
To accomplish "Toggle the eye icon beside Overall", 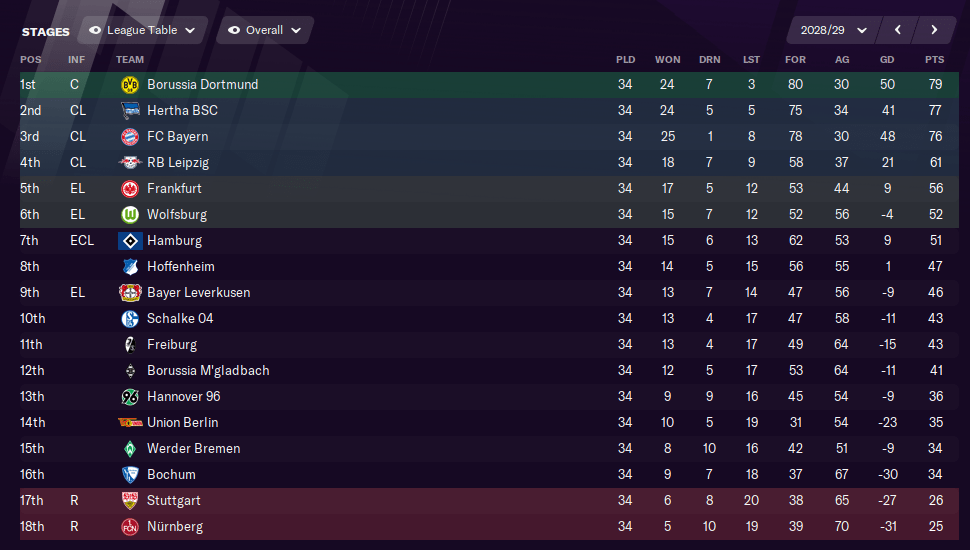I will 234,30.
